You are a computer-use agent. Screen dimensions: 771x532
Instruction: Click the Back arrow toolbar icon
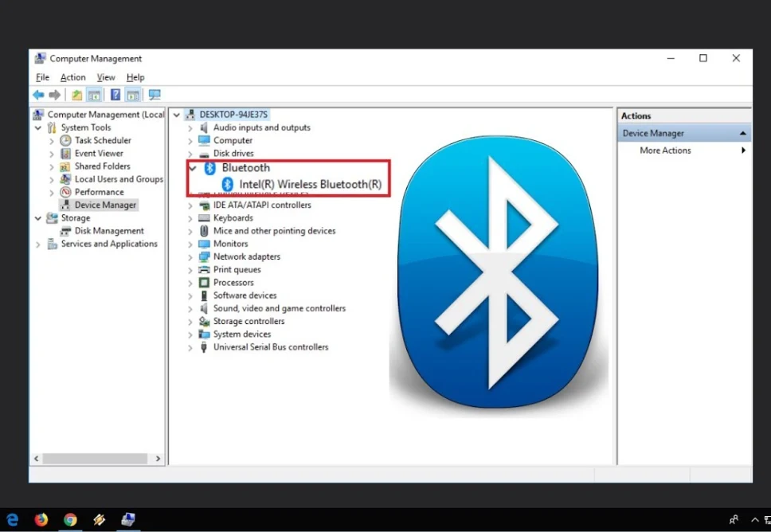pos(38,95)
